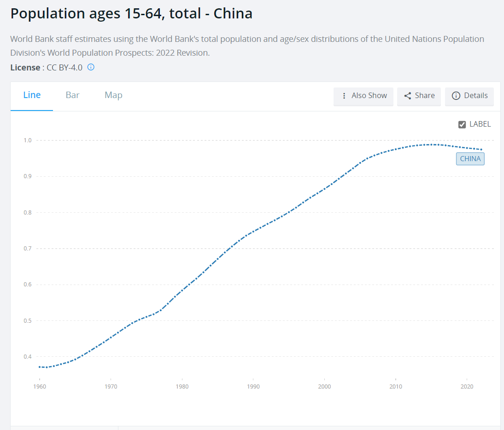Click the chart title Population ages 15-64
Screen dimensions: 504x430
click(x=131, y=13)
